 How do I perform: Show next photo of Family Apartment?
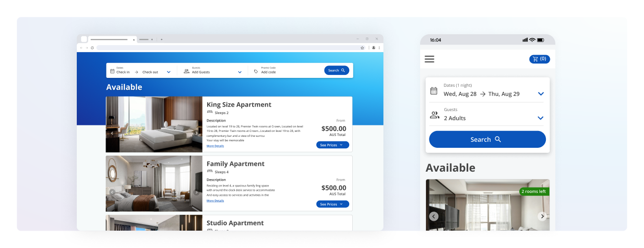[x=196, y=192]
